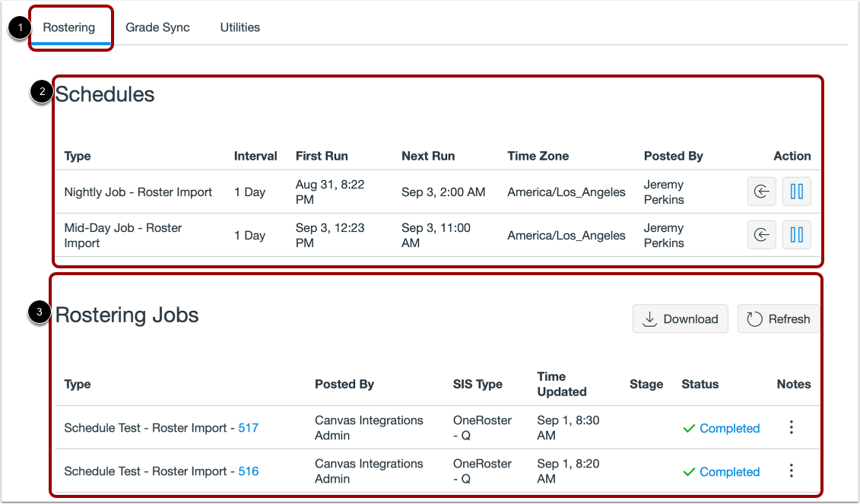The height and width of the screenshot is (504, 860).
Task: View Completed status of job 517
Action: 729,429
